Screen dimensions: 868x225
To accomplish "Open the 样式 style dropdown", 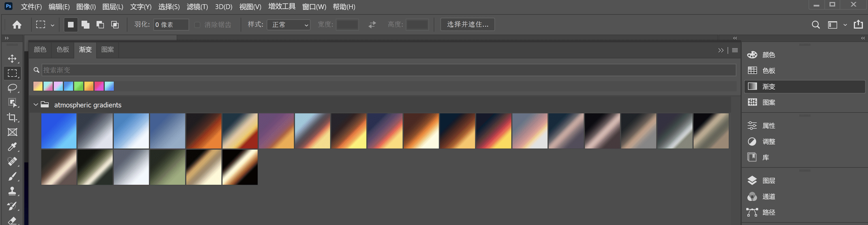I will (288, 25).
